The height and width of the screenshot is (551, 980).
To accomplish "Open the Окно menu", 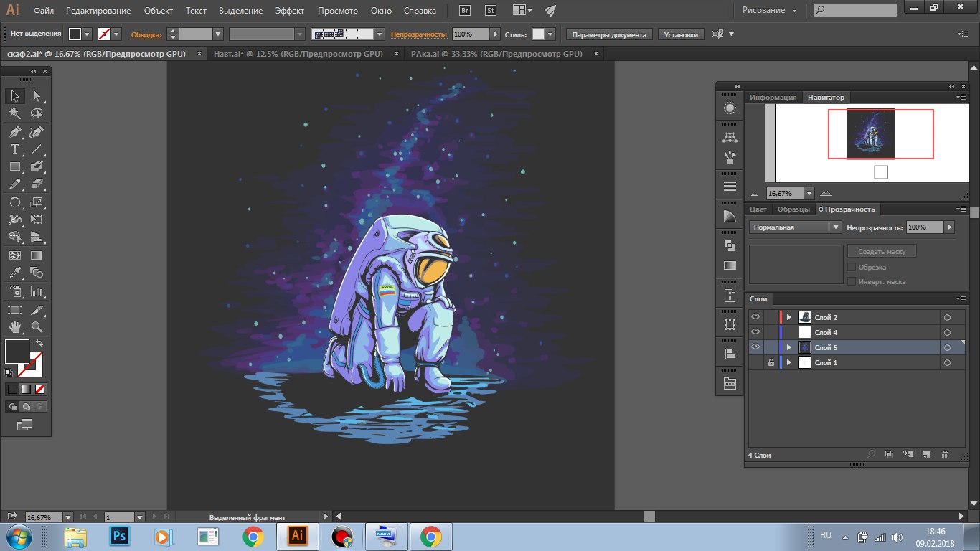I will pos(382,11).
